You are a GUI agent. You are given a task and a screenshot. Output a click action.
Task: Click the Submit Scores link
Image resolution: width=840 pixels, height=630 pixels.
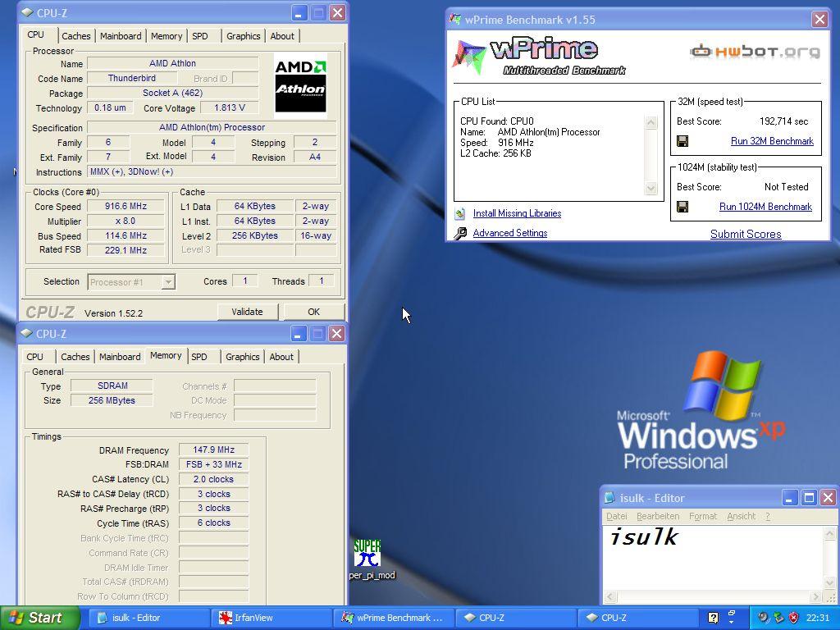tap(746, 234)
